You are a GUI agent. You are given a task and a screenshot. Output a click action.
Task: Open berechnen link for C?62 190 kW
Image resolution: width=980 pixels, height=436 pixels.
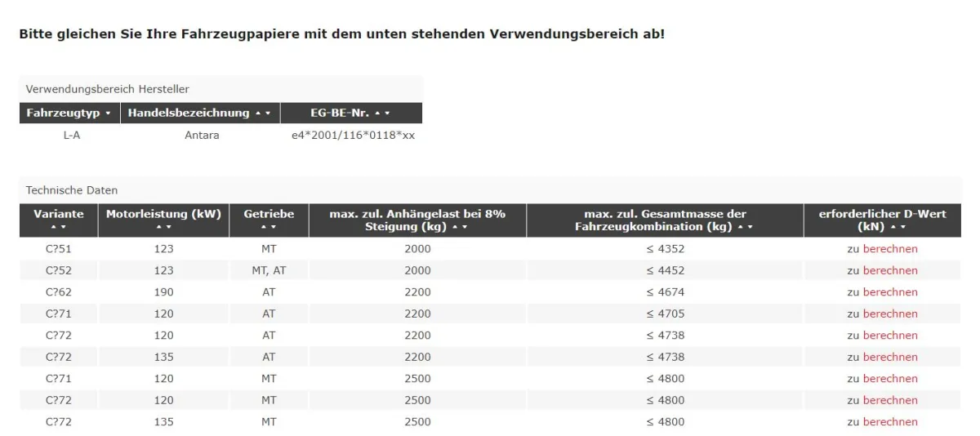pyautogui.click(x=890, y=292)
